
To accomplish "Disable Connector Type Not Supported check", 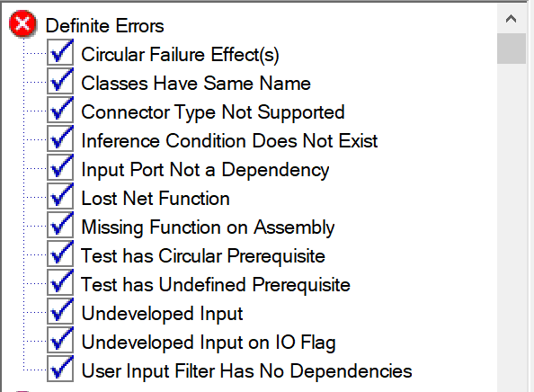I will pos(60,110).
